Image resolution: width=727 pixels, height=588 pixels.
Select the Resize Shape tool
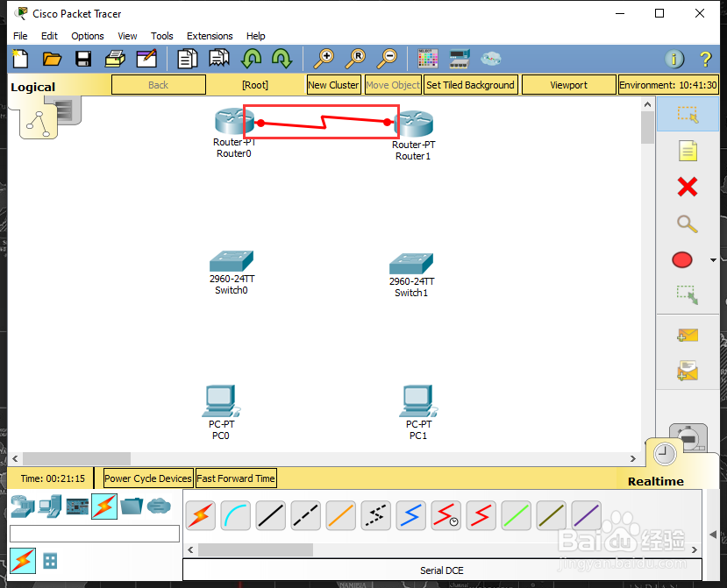(688, 294)
